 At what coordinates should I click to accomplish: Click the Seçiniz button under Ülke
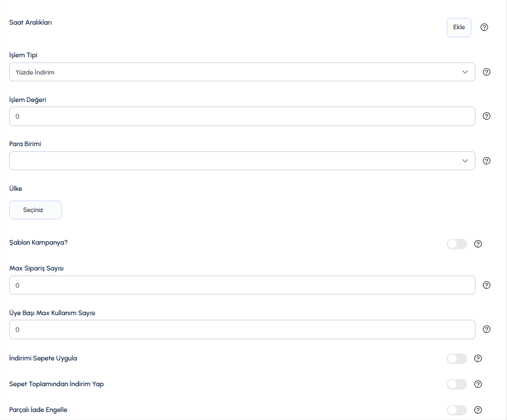[36, 210]
